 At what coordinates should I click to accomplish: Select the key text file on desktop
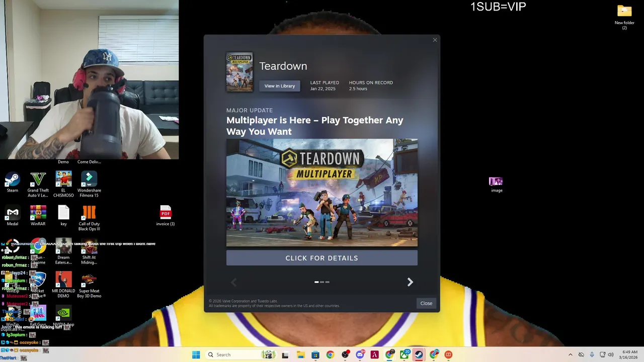pyautogui.click(x=63, y=216)
